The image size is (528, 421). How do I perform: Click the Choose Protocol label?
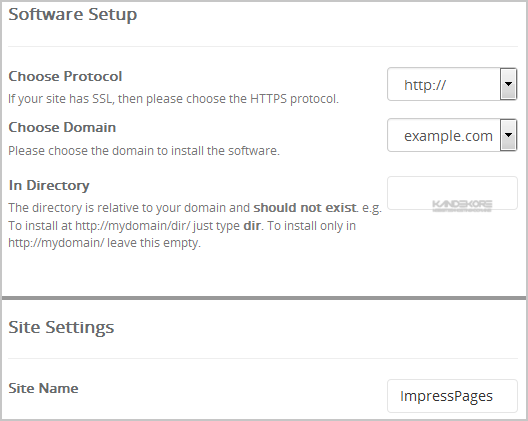[65, 76]
